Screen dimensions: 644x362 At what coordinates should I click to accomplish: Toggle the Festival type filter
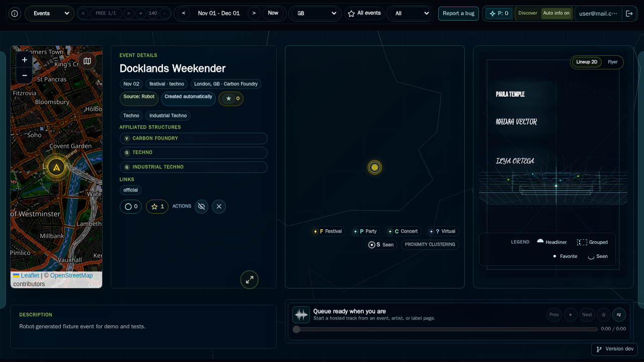coord(328,231)
